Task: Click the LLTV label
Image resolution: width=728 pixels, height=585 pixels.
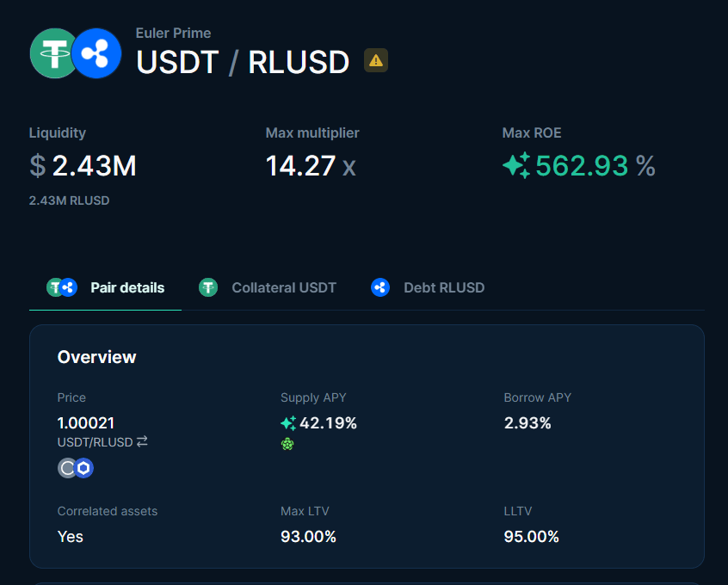Action: click(518, 511)
